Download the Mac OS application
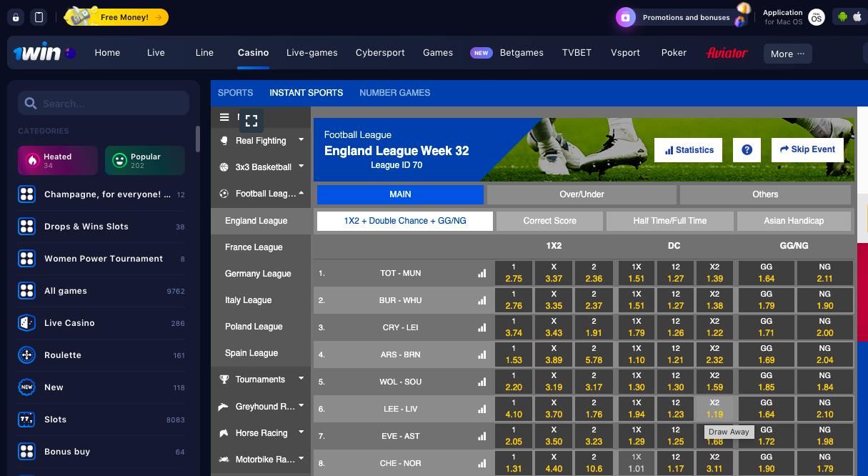This screenshot has height=476, width=868. [793, 17]
